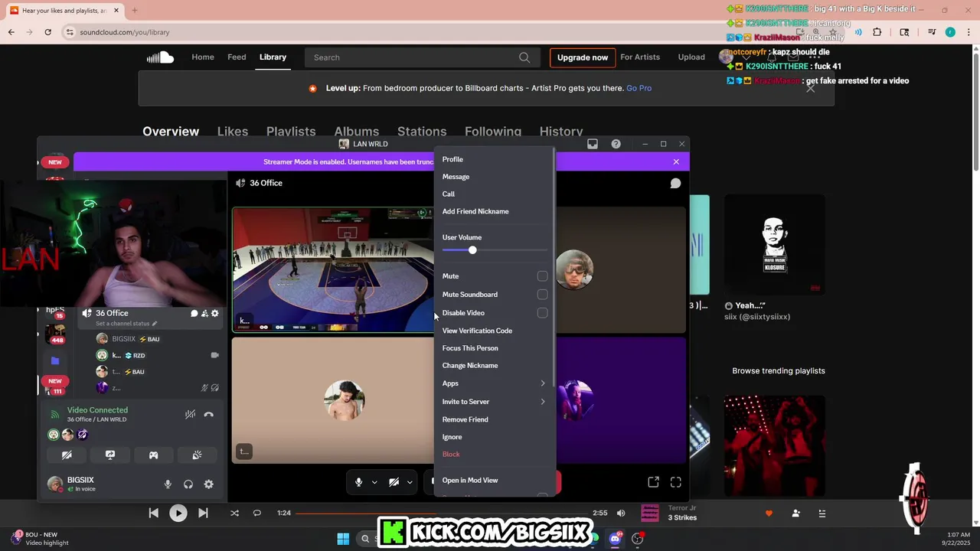
Task: Expand the Apps submenu arrow
Action: click(543, 383)
